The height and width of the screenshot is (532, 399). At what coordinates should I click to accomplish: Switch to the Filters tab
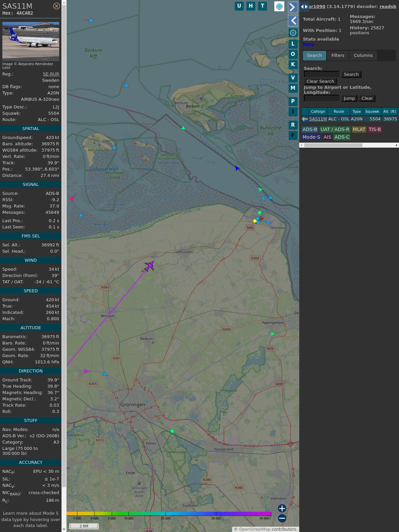tap(337, 56)
